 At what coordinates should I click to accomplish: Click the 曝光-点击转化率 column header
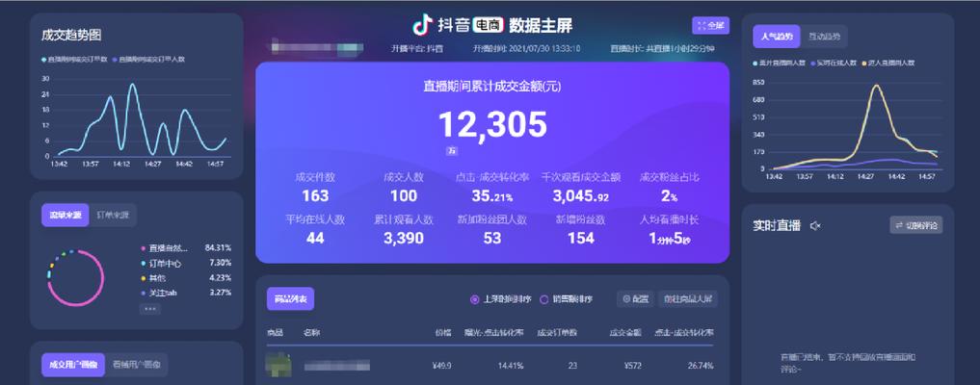[493, 333]
